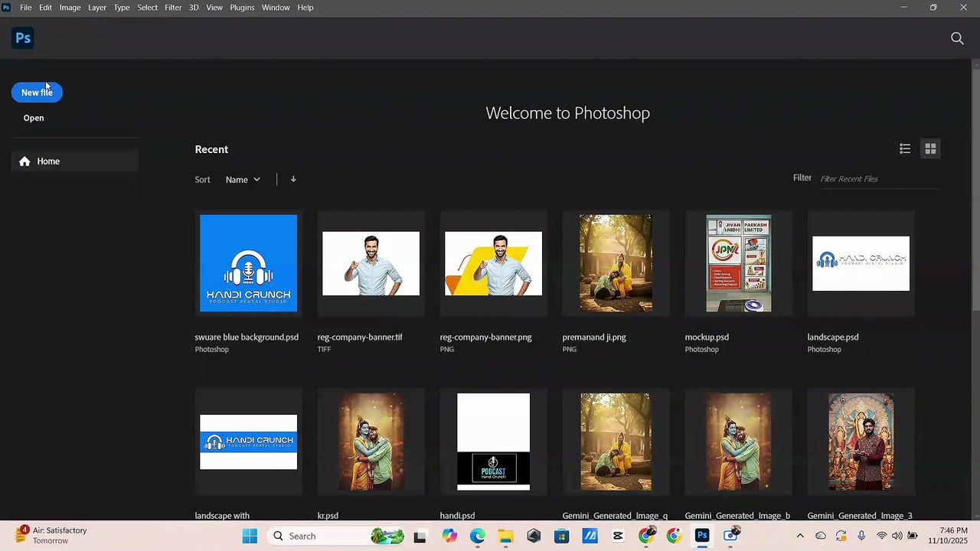The width and height of the screenshot is (980, 551).
Task: Open premanand ji.png thumbnail
Action: point(616,263)
